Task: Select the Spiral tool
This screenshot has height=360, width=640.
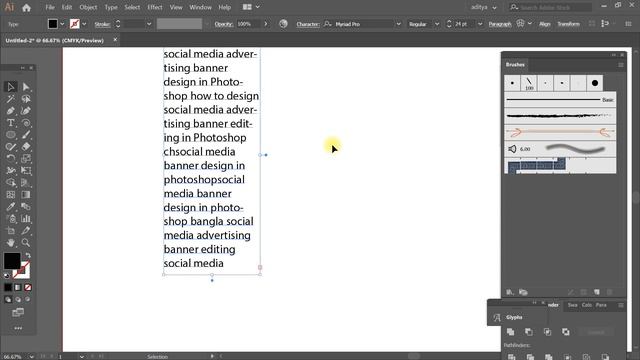Action: [26, 123]
